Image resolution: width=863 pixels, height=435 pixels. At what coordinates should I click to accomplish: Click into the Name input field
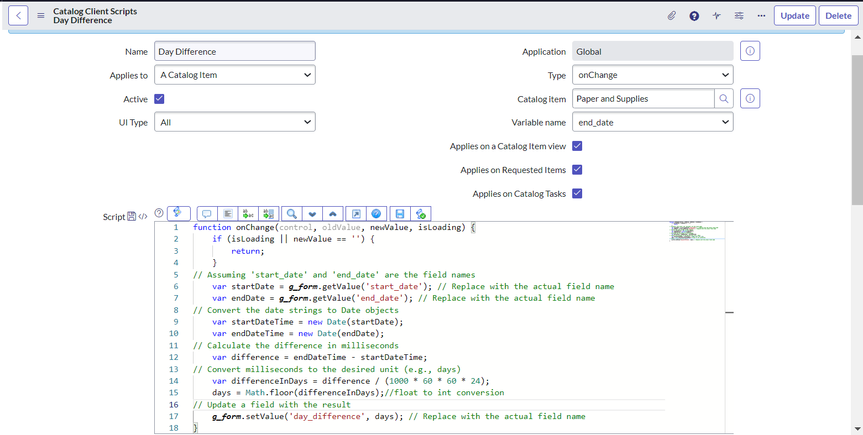235,51
